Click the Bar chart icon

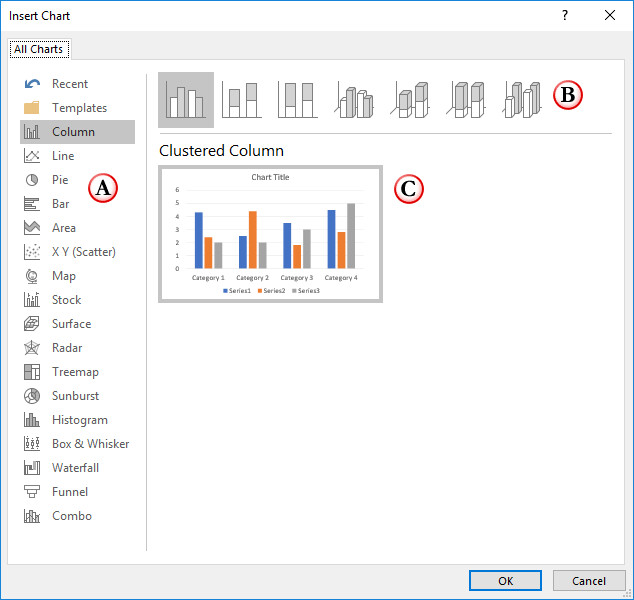point(32,204)
